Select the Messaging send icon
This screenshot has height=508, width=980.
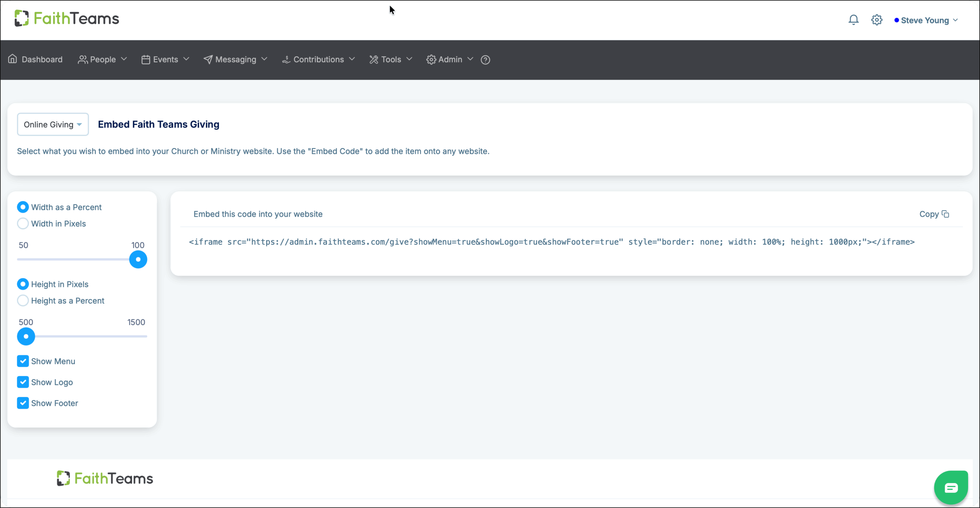pos(208,59)
